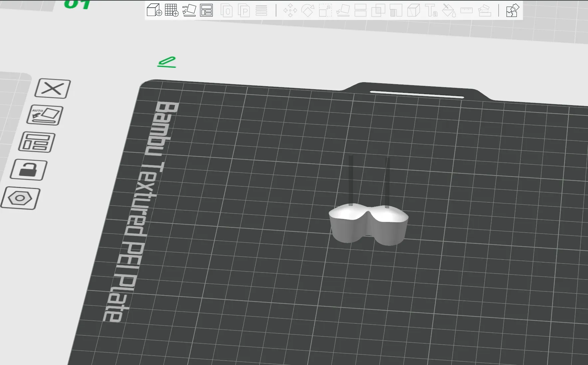Viewport: 588px width, 365px height.
Task: Click the Add model cube icon
Action: [x=154, y=10]
